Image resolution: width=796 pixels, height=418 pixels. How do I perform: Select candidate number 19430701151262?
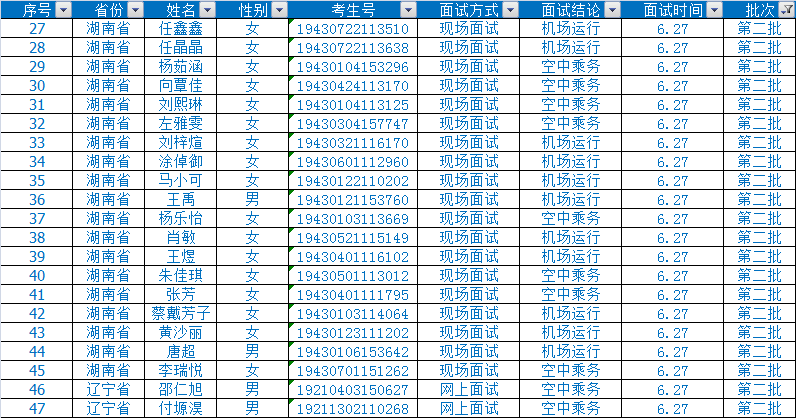tap(353, 370)
